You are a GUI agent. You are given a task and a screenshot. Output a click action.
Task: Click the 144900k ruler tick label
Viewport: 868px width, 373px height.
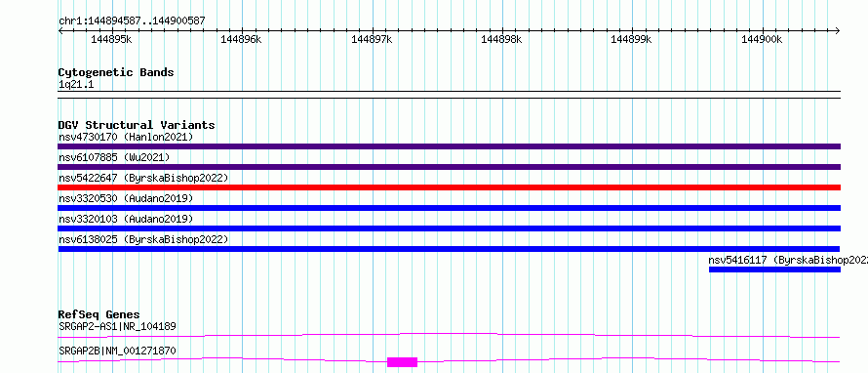[x=762, y=39]
